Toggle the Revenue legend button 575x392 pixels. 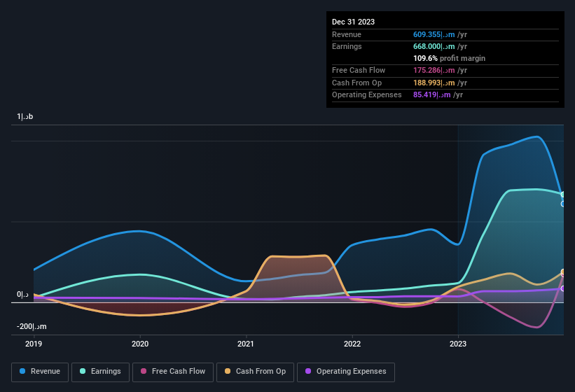click(40, 372)
